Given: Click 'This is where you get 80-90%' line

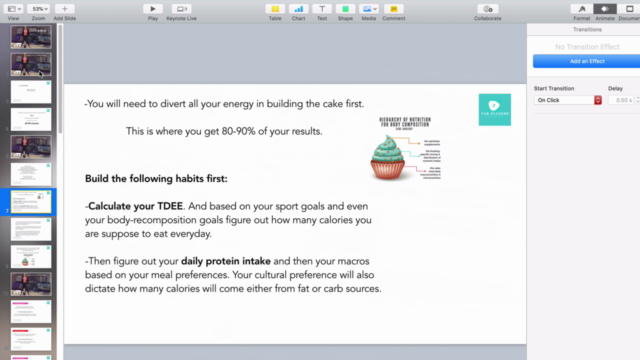Looking at the screenshot, I should 224,131.
